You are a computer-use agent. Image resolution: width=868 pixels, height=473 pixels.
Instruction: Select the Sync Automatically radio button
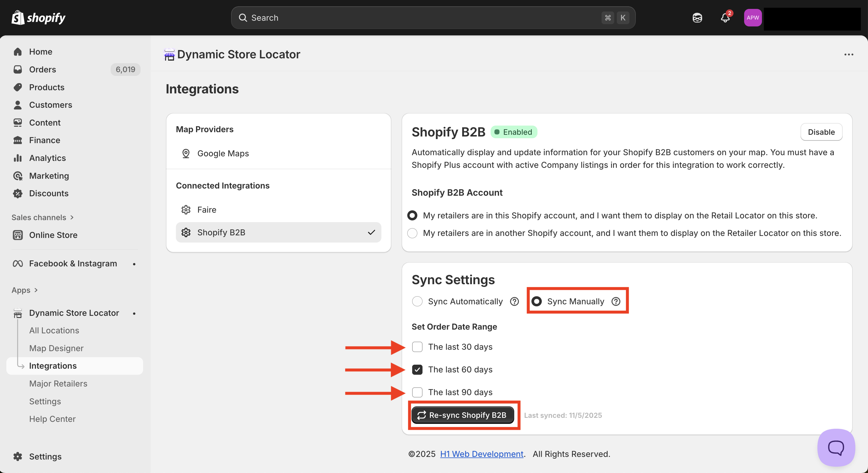tap(417, 301)
